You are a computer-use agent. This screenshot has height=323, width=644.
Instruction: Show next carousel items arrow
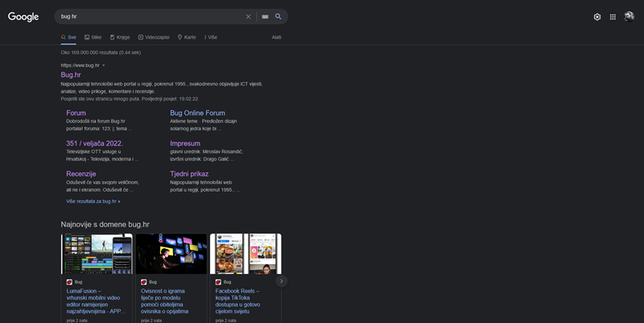pos(281,281)
